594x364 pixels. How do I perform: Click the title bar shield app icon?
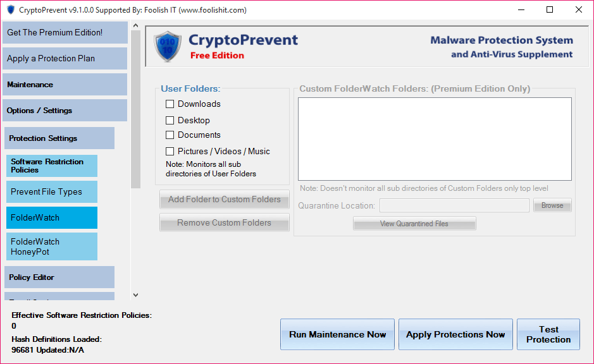coord(11,10)
